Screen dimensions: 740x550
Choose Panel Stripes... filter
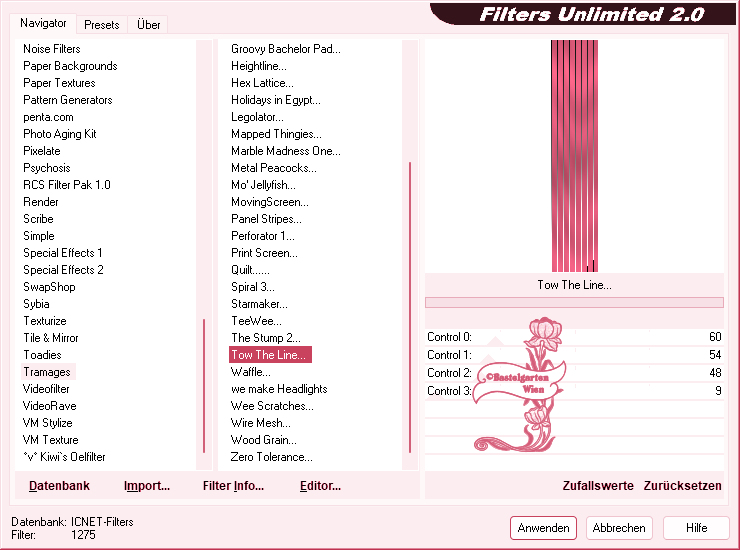[x=266, y=219]
